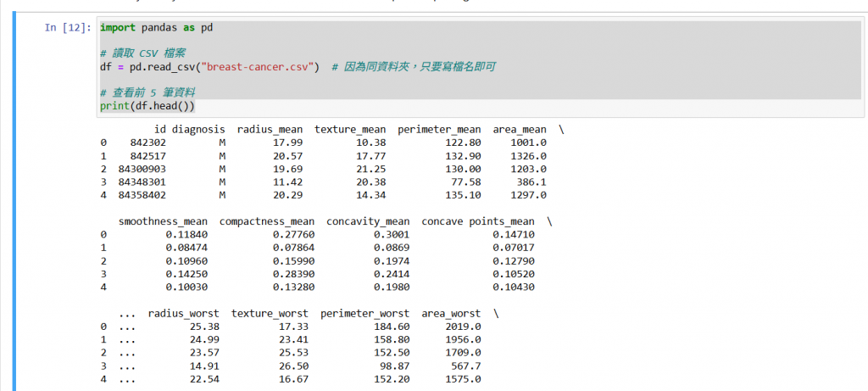Click the texture_worst column header
868x391 pixels.
click(270, 314)
